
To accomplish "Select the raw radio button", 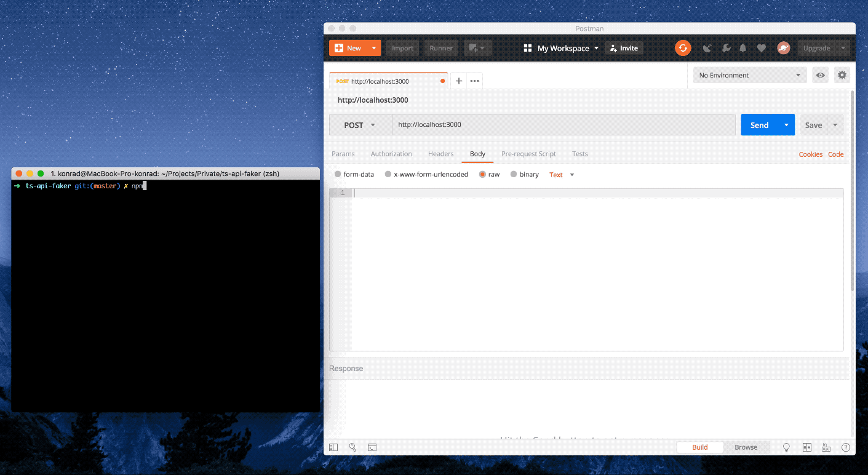I will point(483,175).
